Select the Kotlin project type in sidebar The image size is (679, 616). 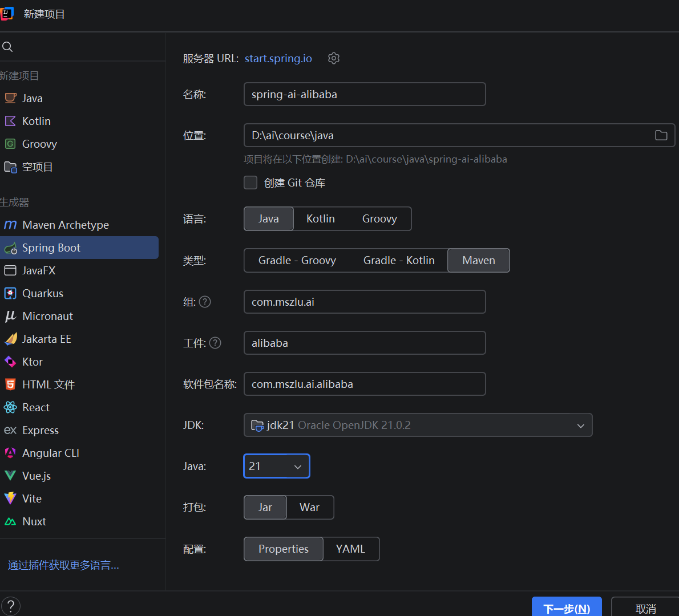coord(36,121)
